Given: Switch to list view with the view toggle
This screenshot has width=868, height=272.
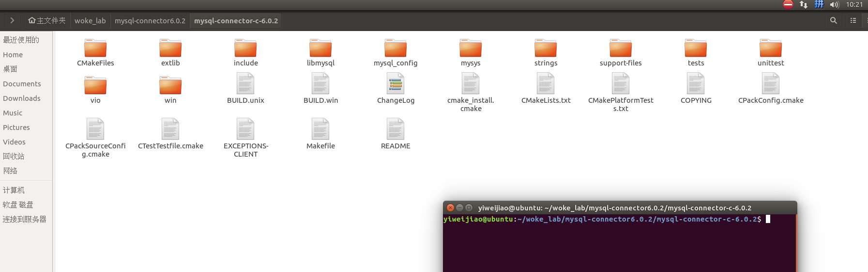Looking at the screenshot, I should coord(853,20).
